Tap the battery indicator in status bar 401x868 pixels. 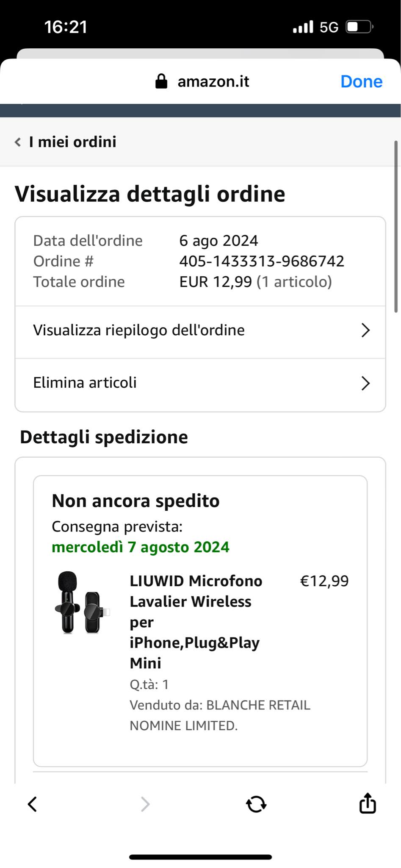pyautogui.click(x=360, y=27)
